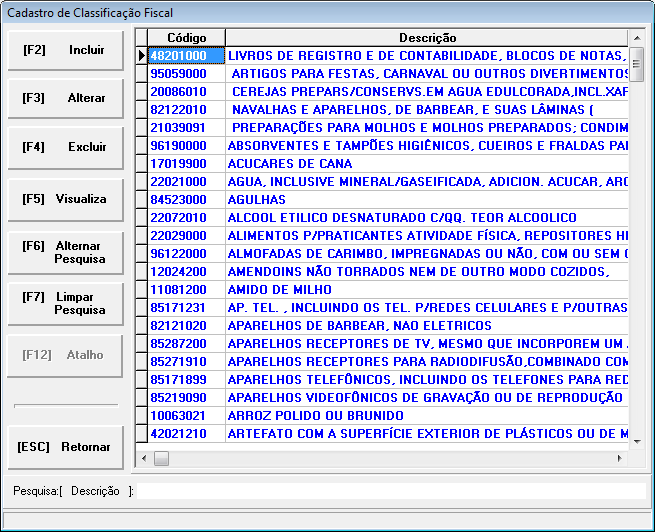Click the [F2] Incluir button

click(64, 50)
